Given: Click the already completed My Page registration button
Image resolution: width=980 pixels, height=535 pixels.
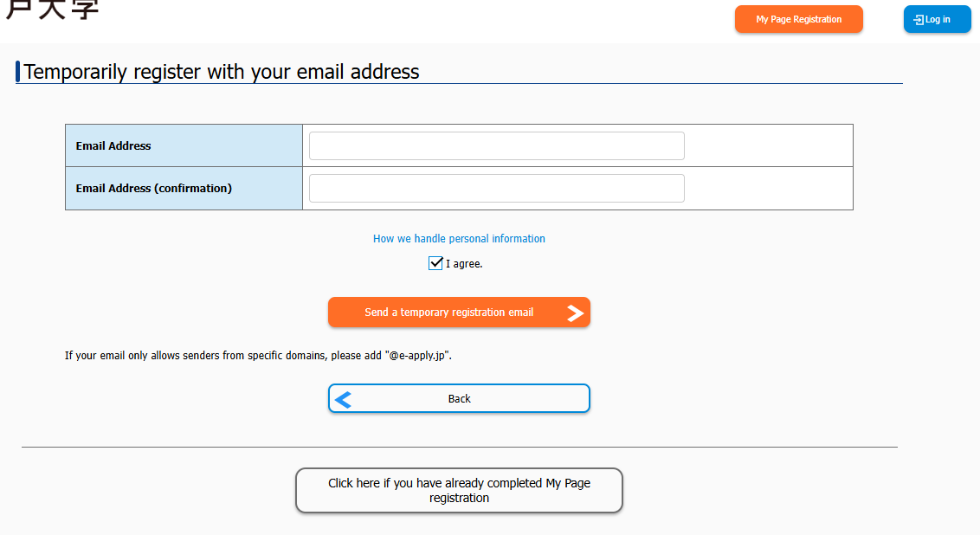Looking at the screenshot, I should (459, 490).
